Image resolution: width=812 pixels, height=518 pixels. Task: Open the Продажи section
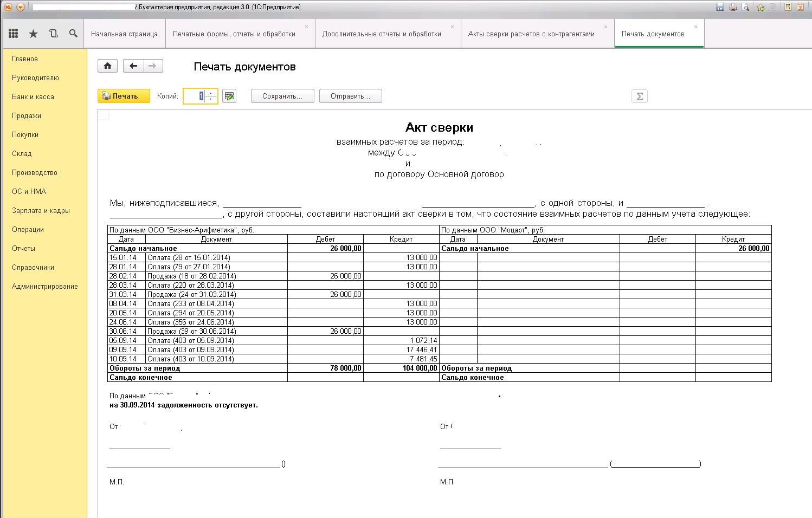(x=27, y=115)
